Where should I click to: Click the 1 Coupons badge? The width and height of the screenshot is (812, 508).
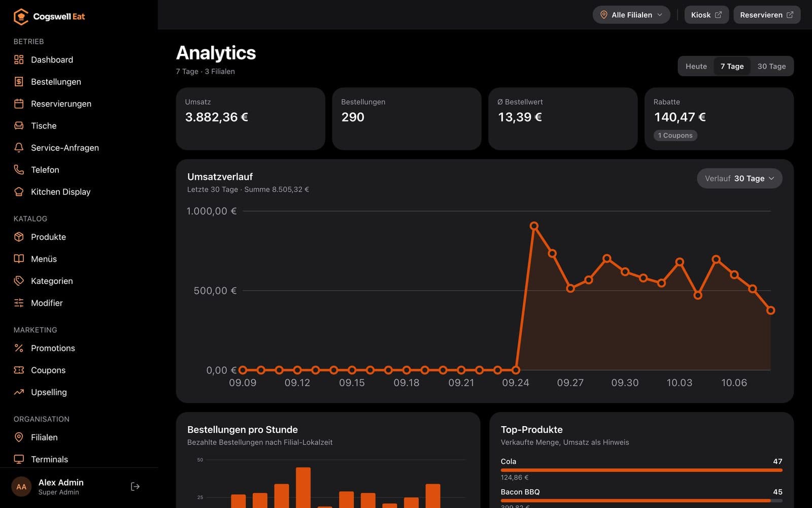[675, 136]
